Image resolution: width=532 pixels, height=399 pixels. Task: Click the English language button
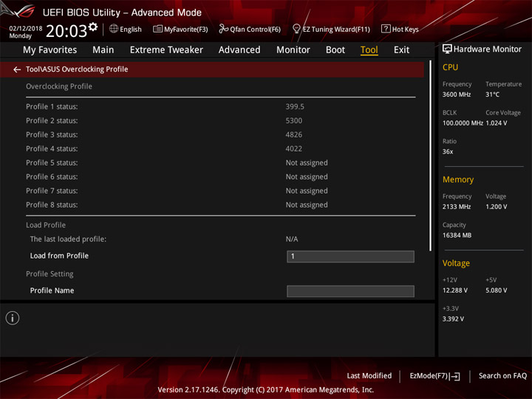[x=131, y=30]
